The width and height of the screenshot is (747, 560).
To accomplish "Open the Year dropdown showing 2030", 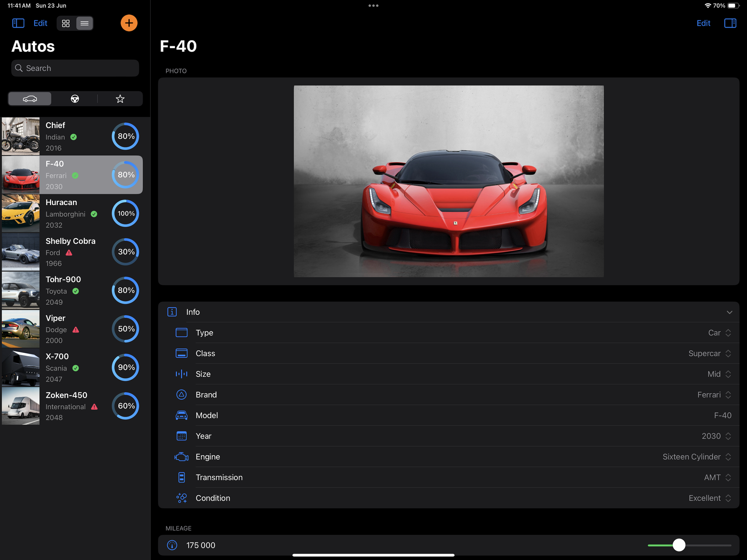I will point(716,436).
